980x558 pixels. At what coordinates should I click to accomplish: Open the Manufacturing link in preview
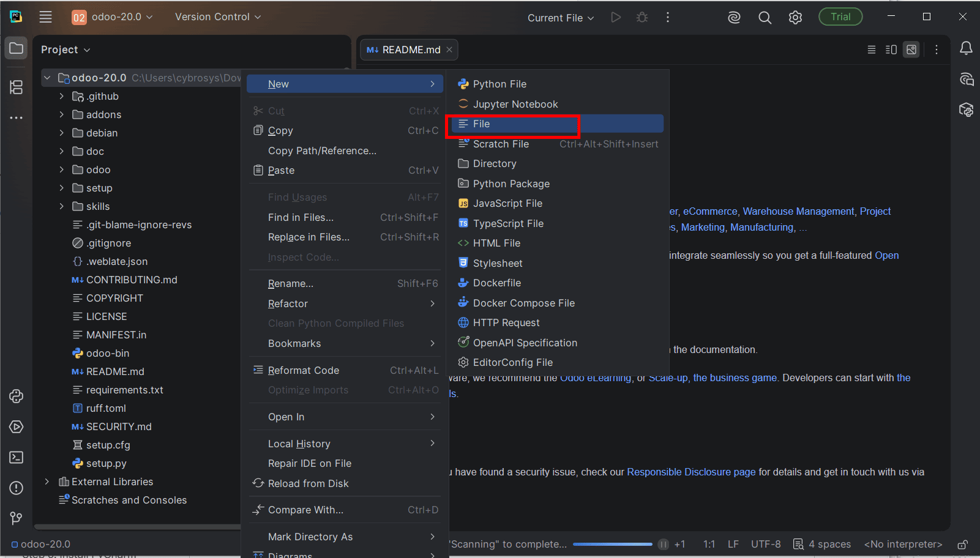tap(762, 227)
